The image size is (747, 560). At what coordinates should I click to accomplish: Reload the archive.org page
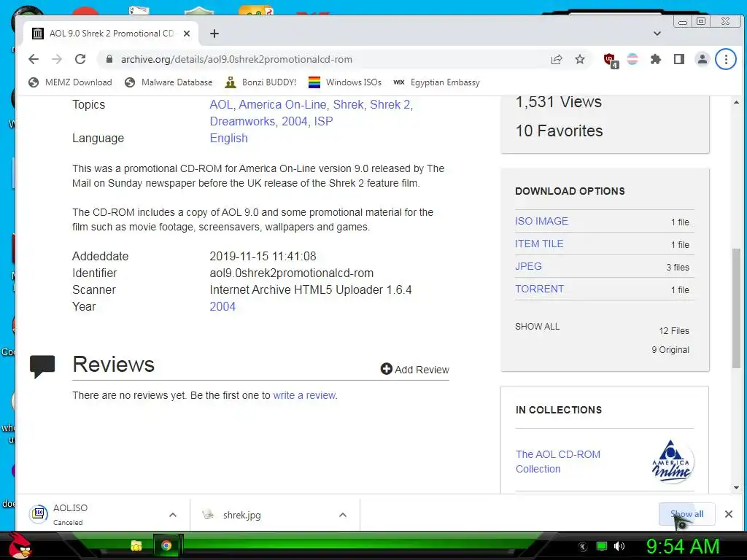[x=80, y=59]
